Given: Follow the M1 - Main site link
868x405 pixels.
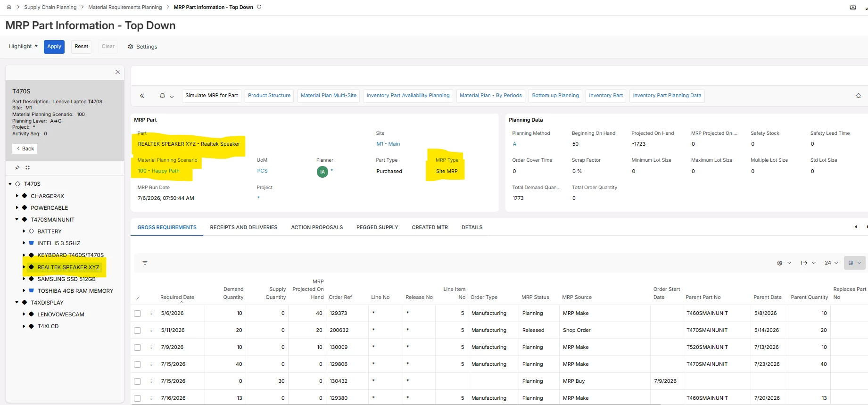Looking at the screenshot, I should (388, 144).
